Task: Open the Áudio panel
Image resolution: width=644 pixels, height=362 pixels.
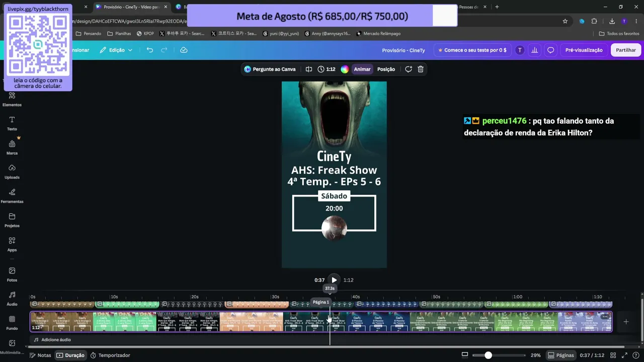Action: coord(12,298)
